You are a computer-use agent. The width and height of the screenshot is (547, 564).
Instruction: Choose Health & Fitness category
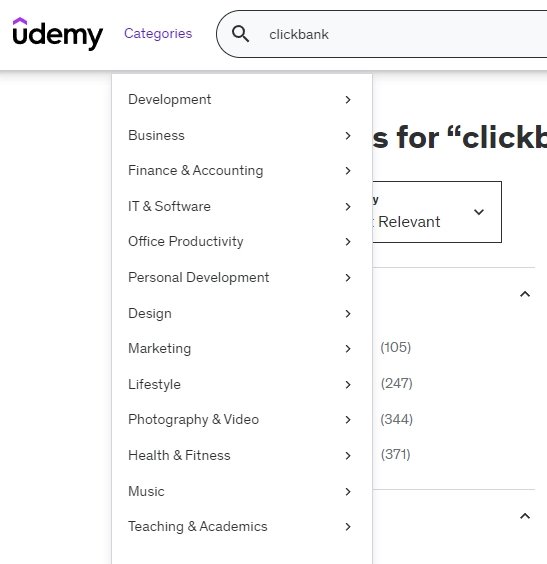tap(240, 456)
